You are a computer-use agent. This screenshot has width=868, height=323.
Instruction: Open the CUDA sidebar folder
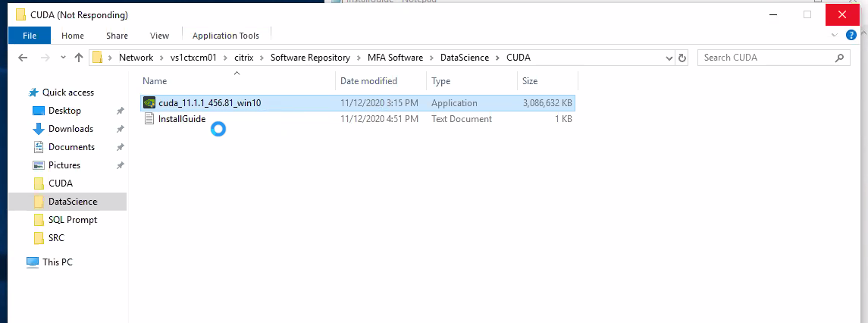(61, 183)
